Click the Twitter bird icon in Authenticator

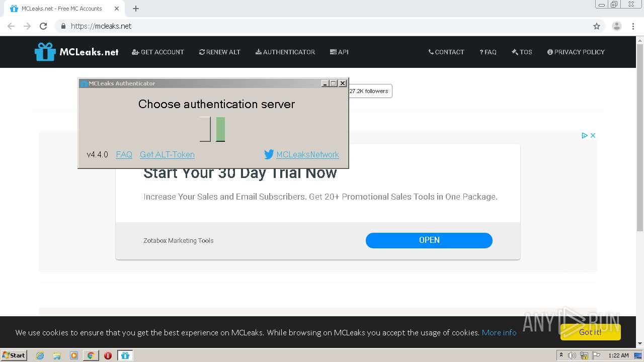[269, 154]
